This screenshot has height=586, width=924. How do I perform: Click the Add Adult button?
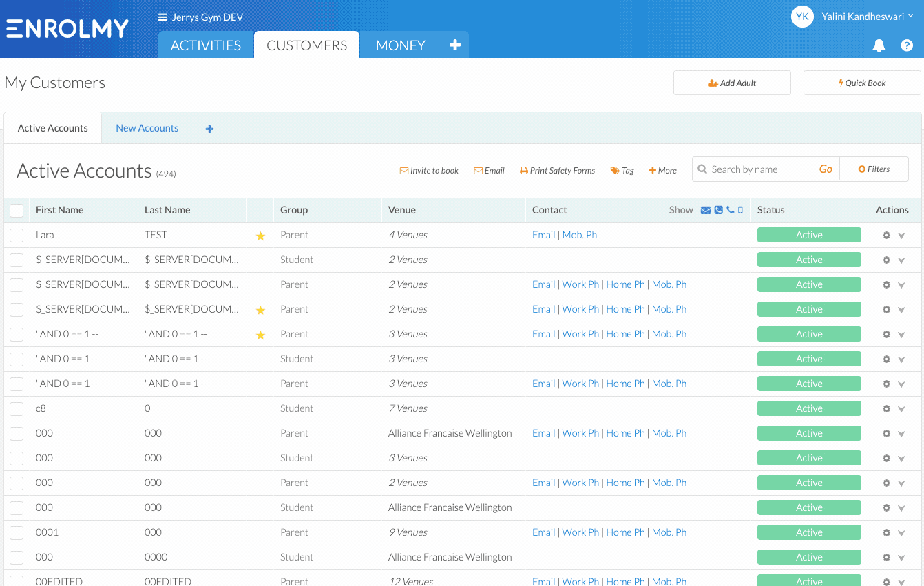[x=732, y=83]
